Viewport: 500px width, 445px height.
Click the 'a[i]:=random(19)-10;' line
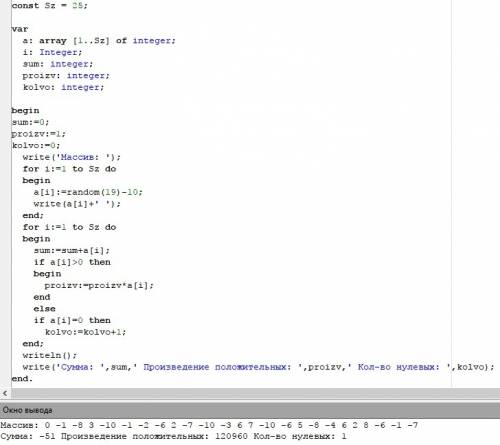88,192
